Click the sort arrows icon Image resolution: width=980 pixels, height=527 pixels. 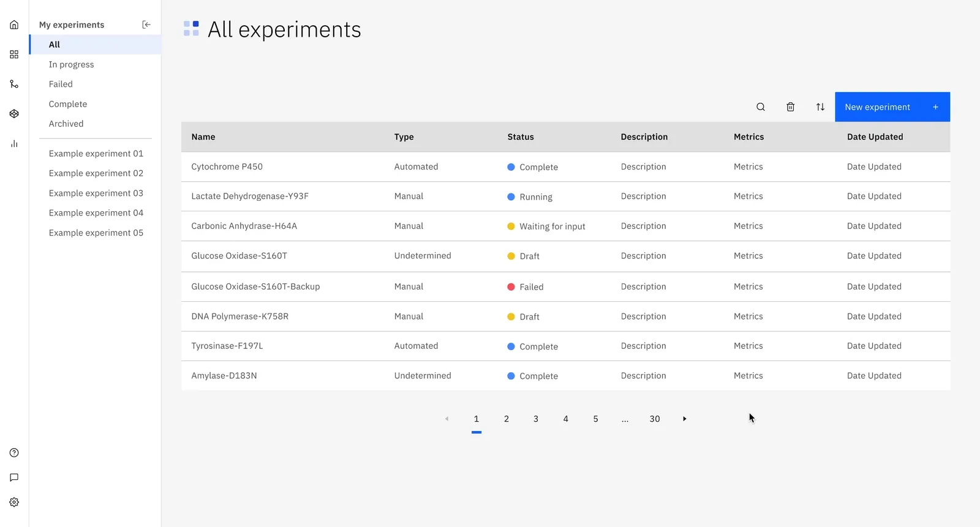[x=820, y=107]
